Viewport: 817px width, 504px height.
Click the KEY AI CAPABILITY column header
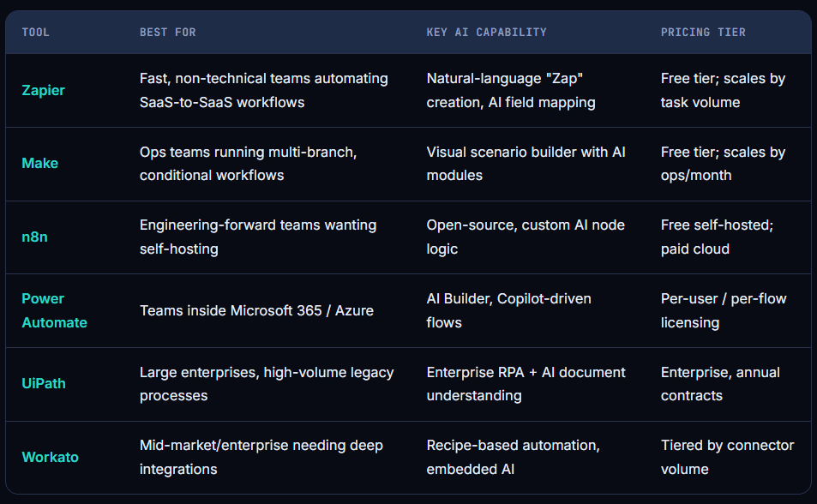(486, 33)
